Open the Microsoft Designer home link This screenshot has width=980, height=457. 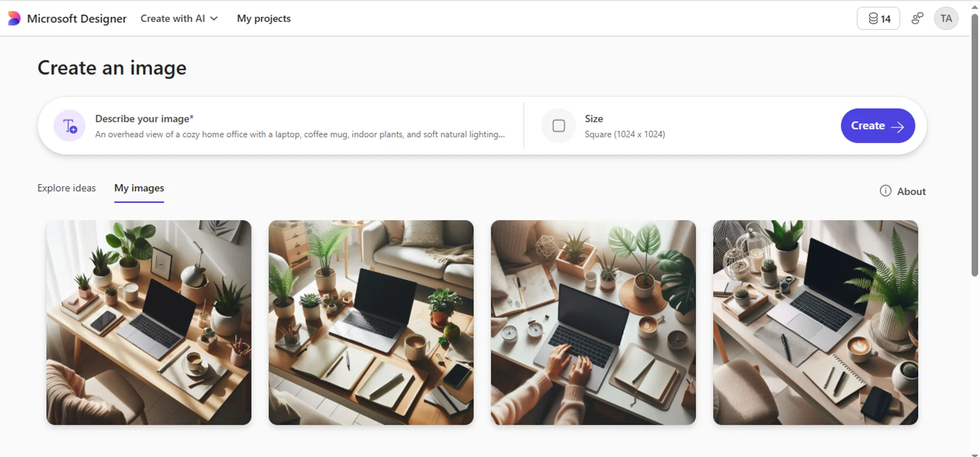pyautogui.click(x=77, y=18)
